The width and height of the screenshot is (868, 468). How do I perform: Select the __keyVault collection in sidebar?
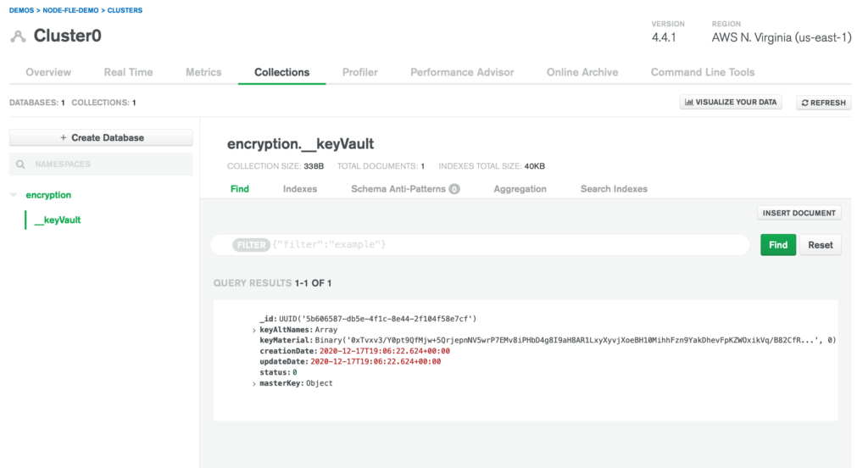coord(58,220)
